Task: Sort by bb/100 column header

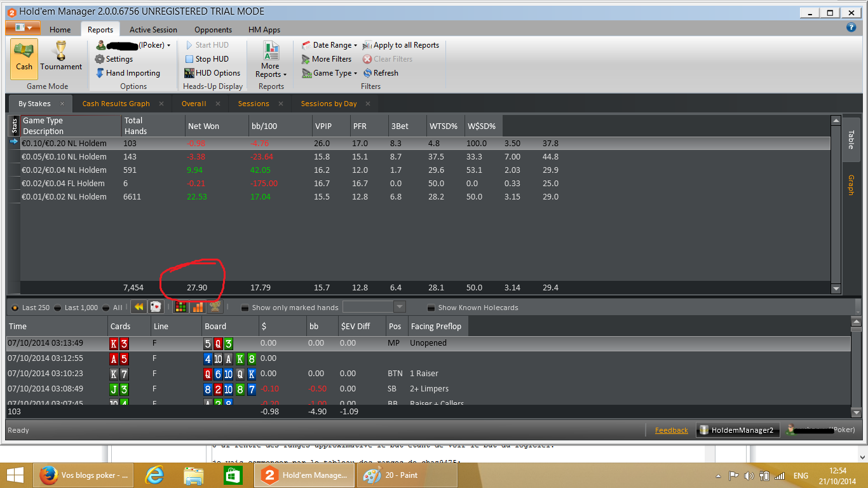Action: (x=280, y=125)
